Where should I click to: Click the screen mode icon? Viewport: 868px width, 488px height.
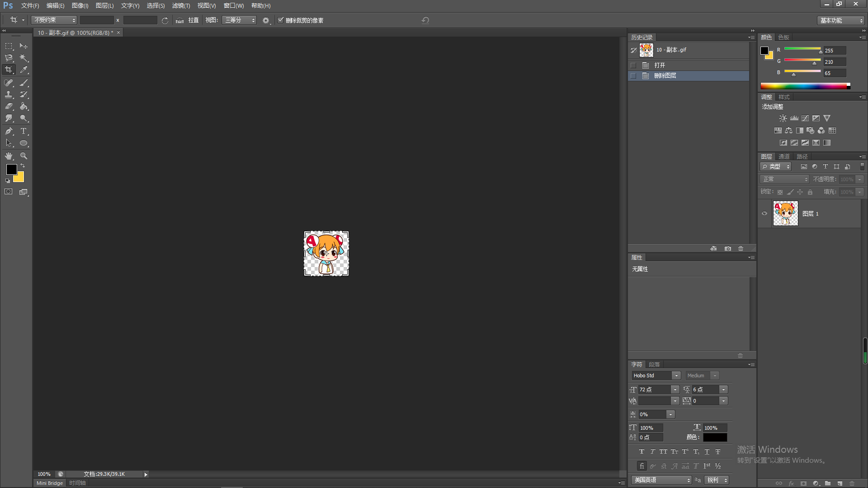[24, 192]
